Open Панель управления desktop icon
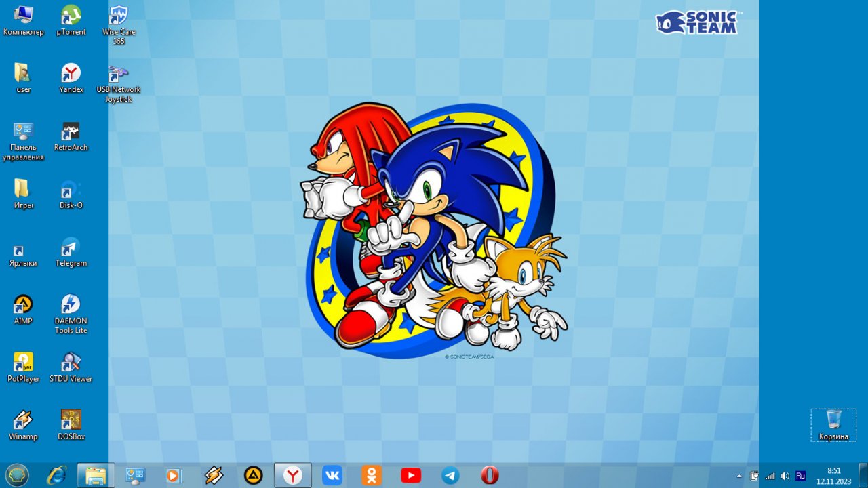This screenshot has height=488, width=868. 23,142
